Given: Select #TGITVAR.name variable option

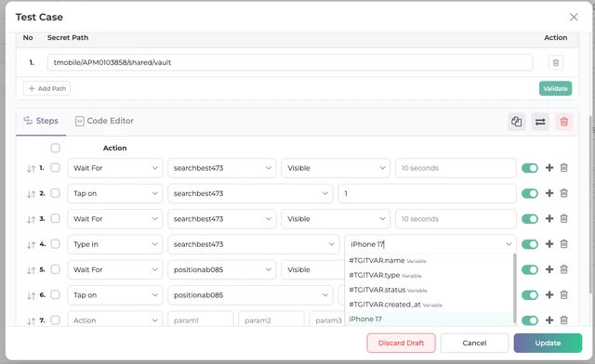Looking at the screenshot, I should tap(429, 261).
